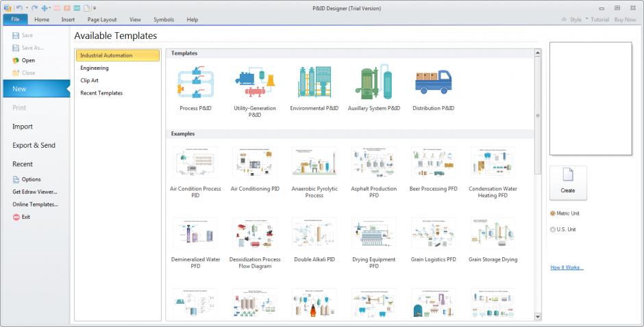Open the Page Layout ribbon tab

pyautogui.click(x=102, y=19)
